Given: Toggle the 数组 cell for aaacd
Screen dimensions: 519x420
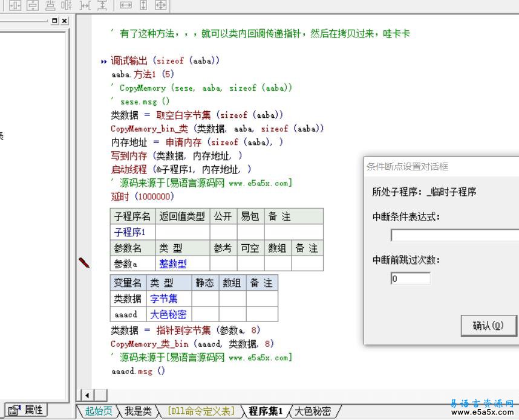Looking at the screenshot, I should point(232,314).
